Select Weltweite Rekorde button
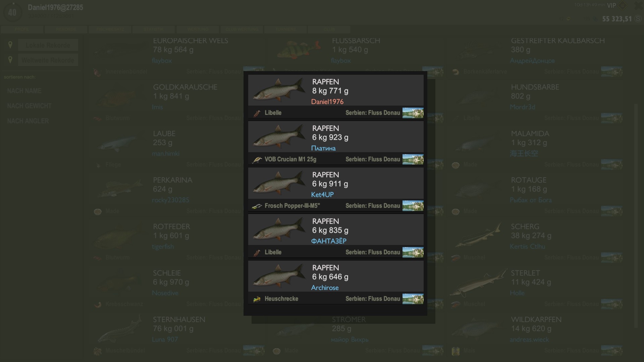This screenshot has height=362, width=644. 48,60
